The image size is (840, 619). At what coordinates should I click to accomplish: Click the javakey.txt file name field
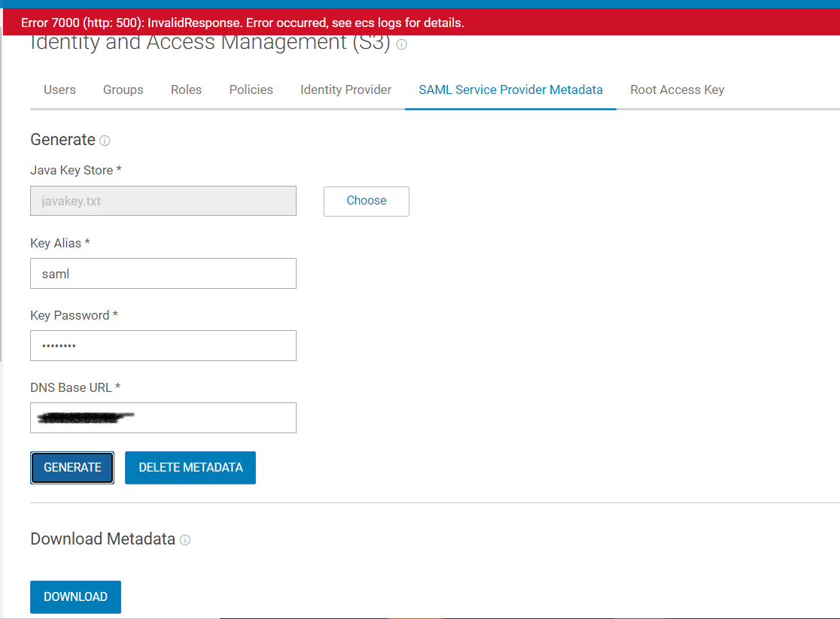(163, 201)
